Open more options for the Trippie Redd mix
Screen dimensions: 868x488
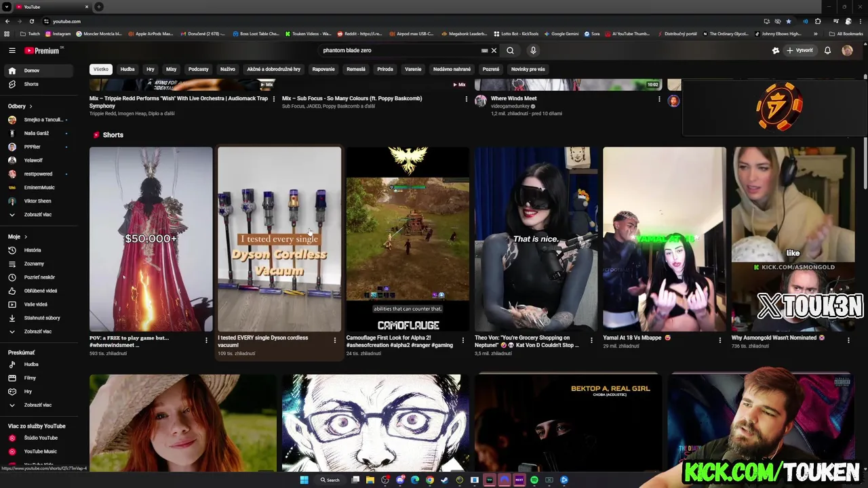click(x=274, y=99)
